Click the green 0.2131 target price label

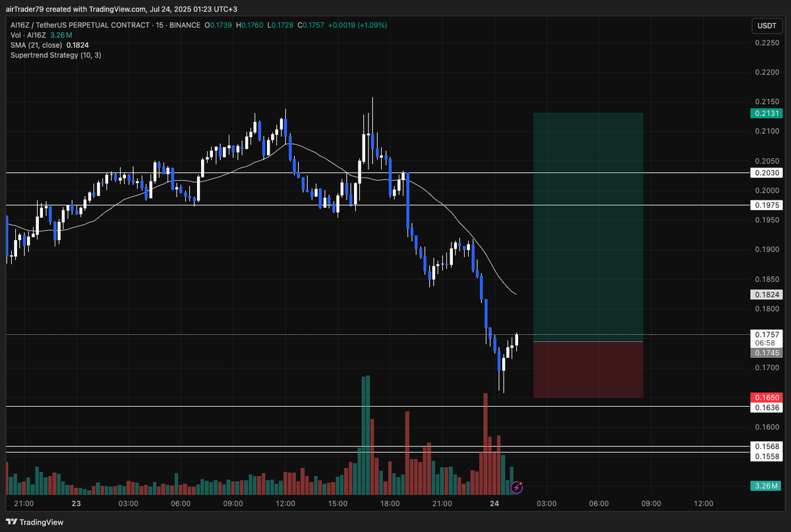click(x=766, y=113)
